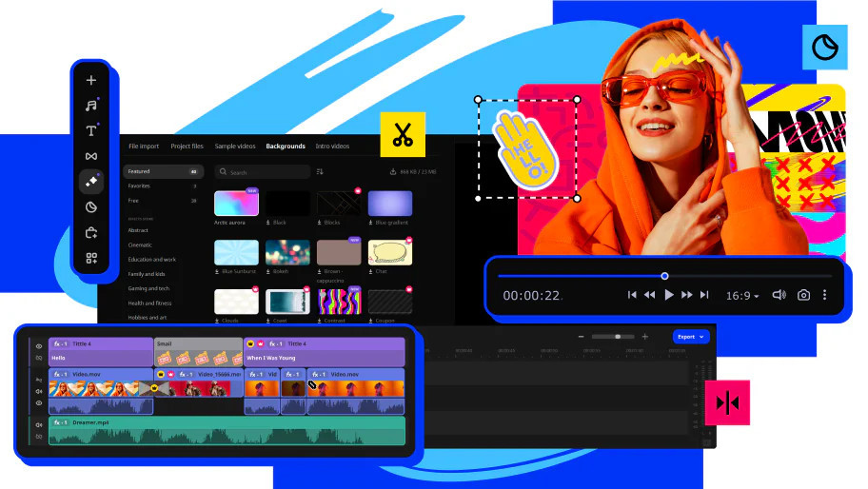Click the add media plus icon

coord(91,81)
